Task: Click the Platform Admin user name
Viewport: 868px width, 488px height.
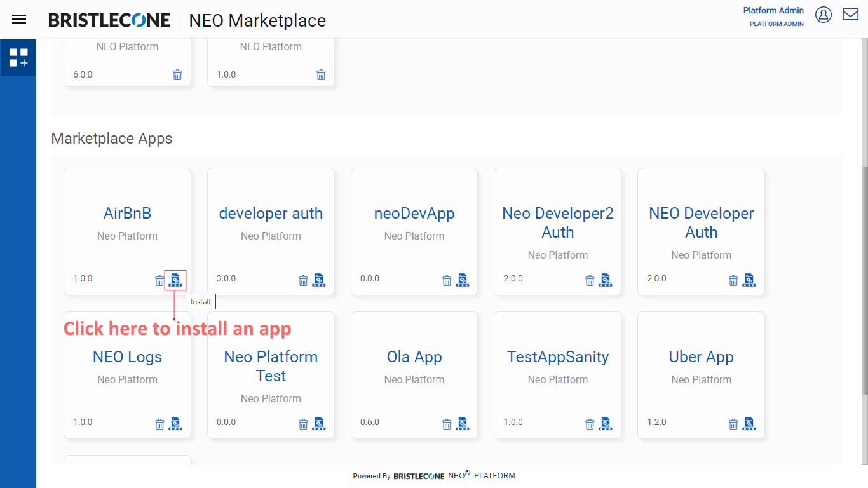Action: [x=773, y=10]
